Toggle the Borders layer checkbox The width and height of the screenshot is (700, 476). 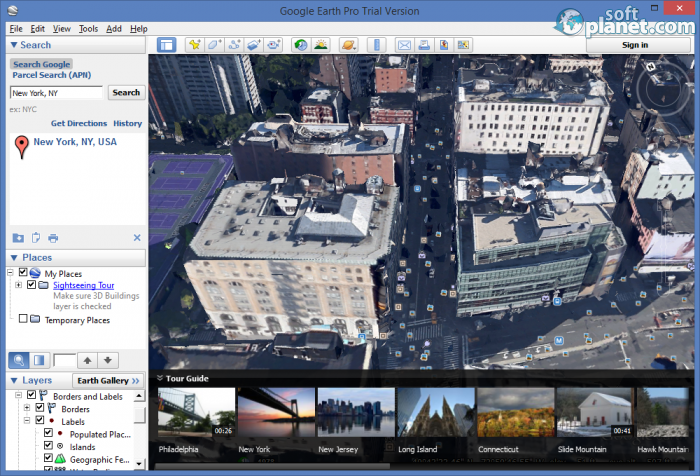pos(40,407)
